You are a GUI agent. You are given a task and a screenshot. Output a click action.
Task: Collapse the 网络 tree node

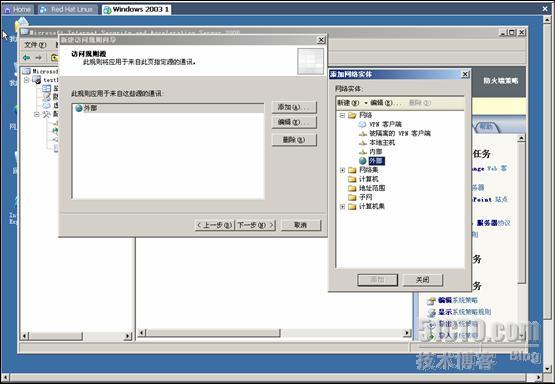point(342,115)
